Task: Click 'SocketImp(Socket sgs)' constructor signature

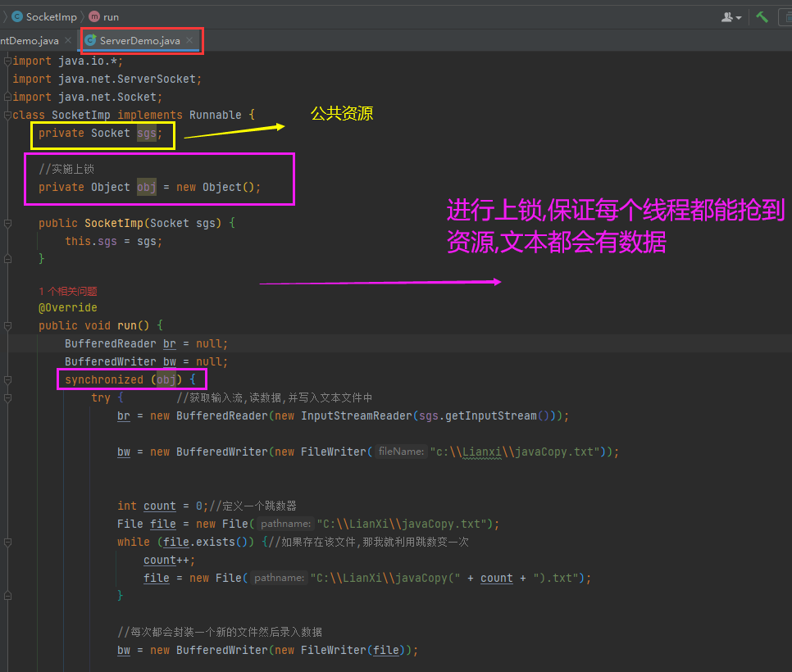Action: [x=153, y=223]
